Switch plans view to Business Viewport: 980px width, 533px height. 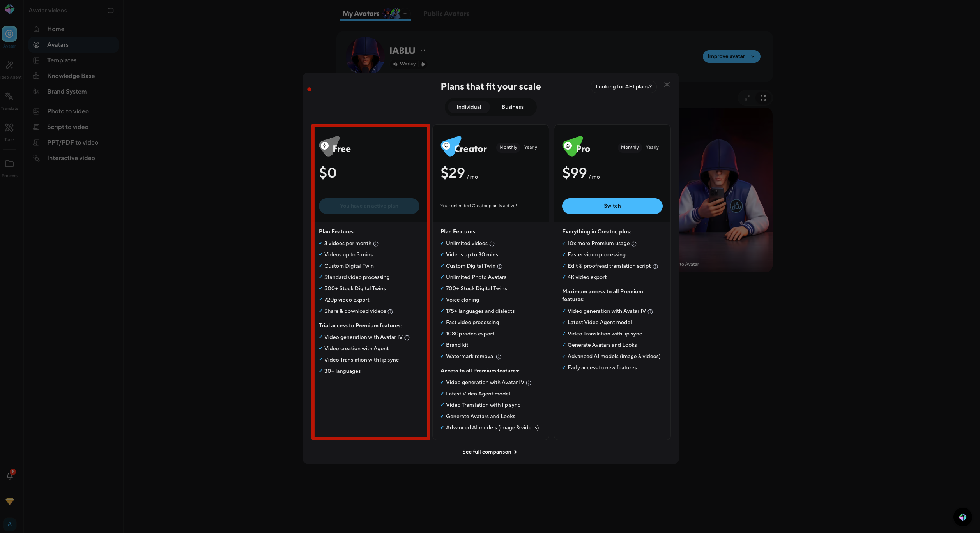[512, 107]
